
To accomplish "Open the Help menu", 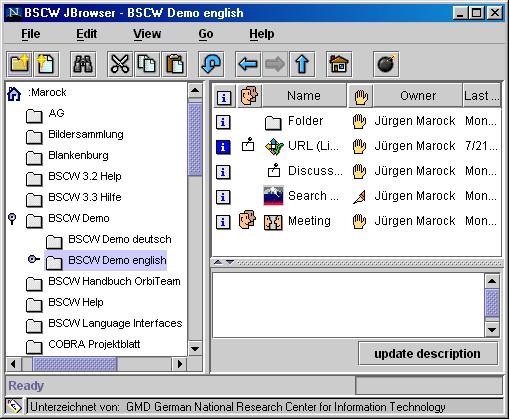I will (262, 34).
